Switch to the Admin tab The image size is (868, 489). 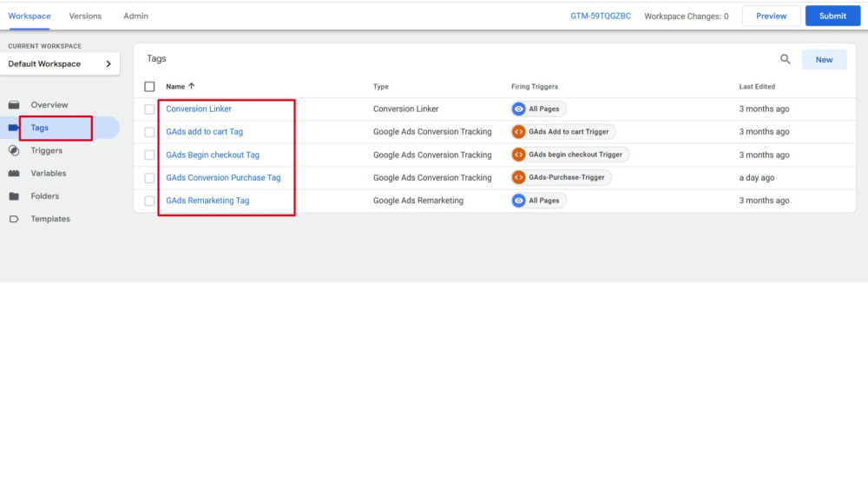point(135,16)
